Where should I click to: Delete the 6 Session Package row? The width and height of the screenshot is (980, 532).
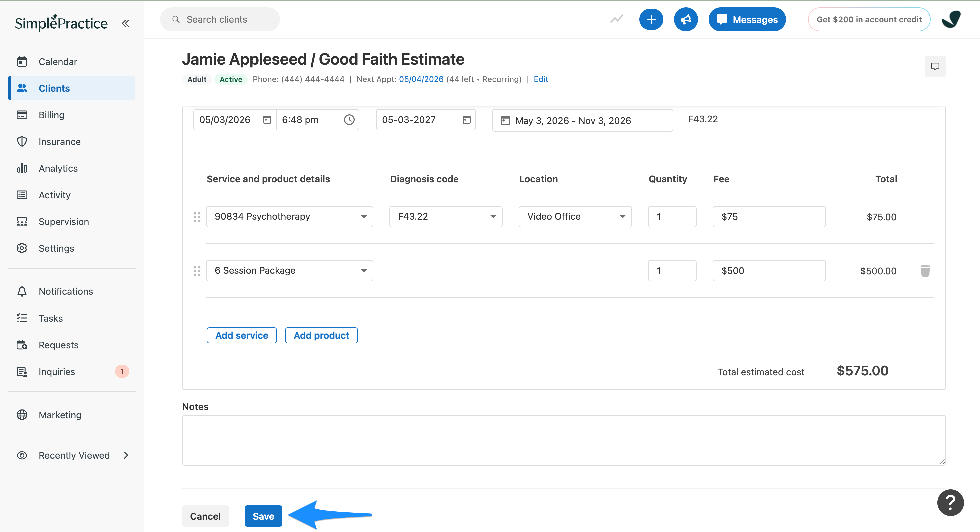(x=925, y=271)
